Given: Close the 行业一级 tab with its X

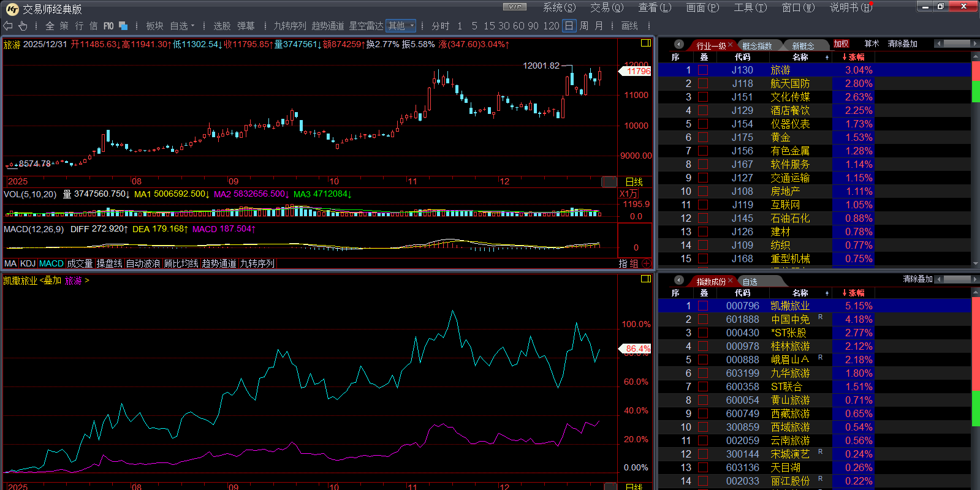Looking at the screenshot, I should coord(730,45).
